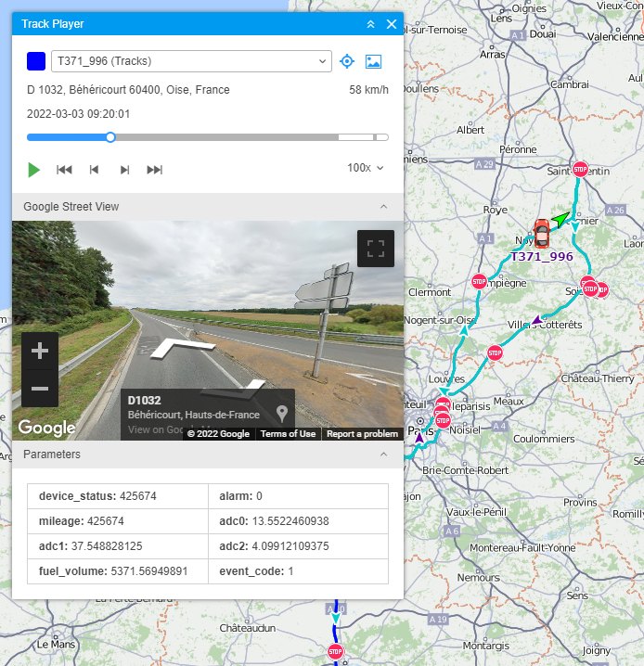The width and height of the screenshot is (644, 666).
Task: Click the front STOP marker at Soissons
Action: click(590, 288)
